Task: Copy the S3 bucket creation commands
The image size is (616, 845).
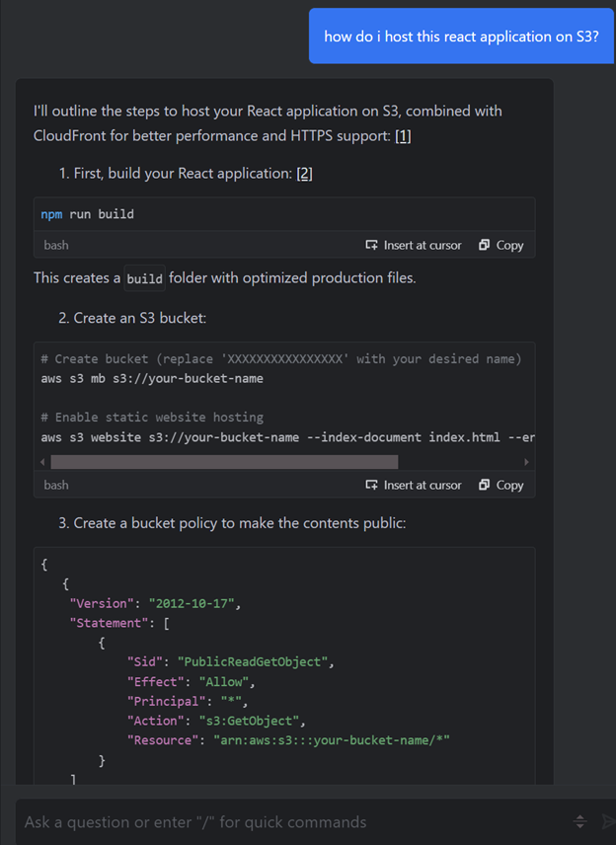Action: (x=501, y=485)
